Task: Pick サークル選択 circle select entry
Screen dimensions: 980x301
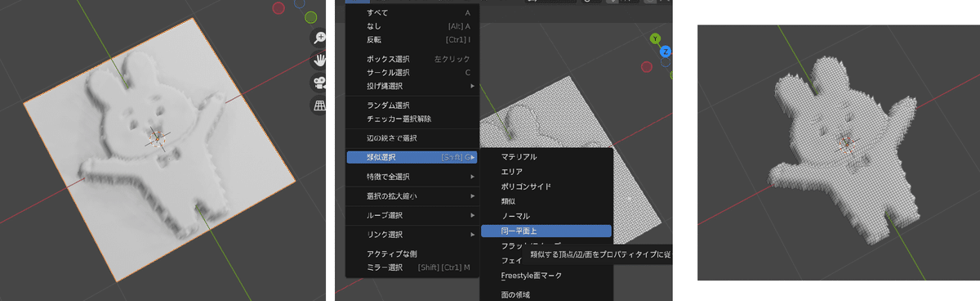Action: click(412, 73)
